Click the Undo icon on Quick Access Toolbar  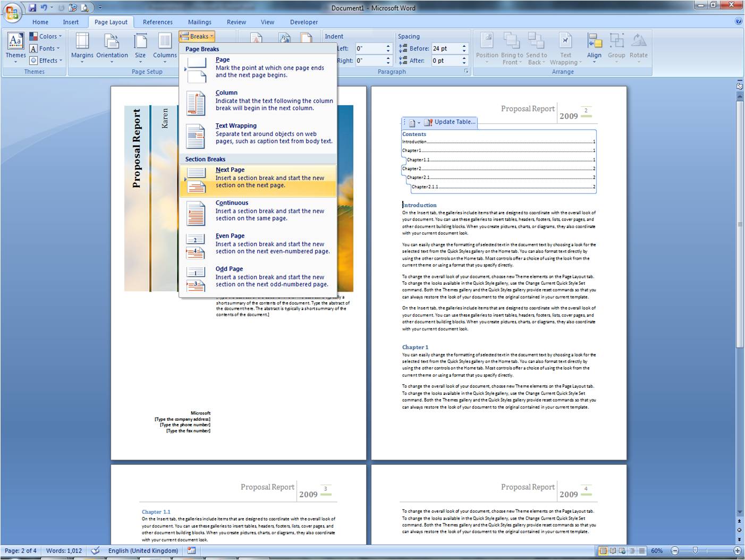click(x=44, y=7)
